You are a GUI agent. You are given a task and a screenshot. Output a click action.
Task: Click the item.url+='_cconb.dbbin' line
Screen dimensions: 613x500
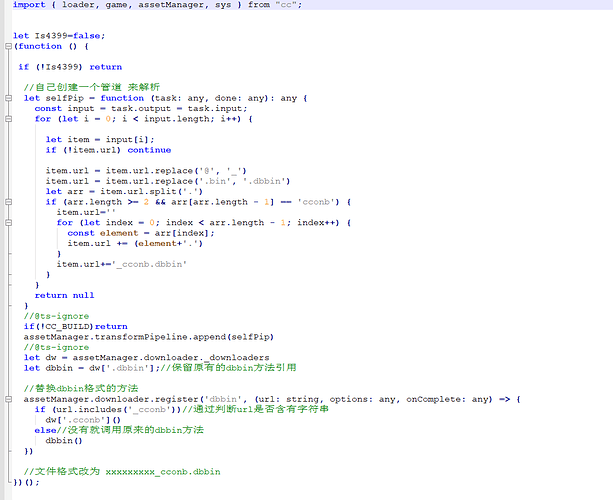[x=122, y=264]
